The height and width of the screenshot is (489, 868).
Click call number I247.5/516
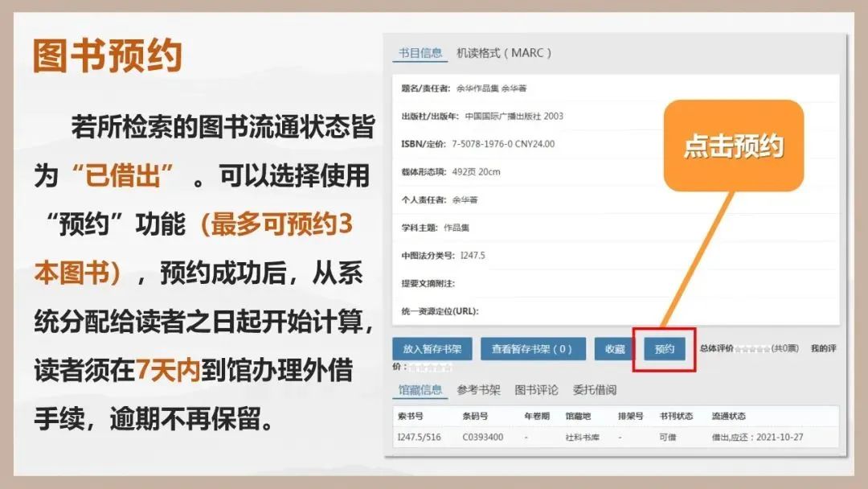419,437
